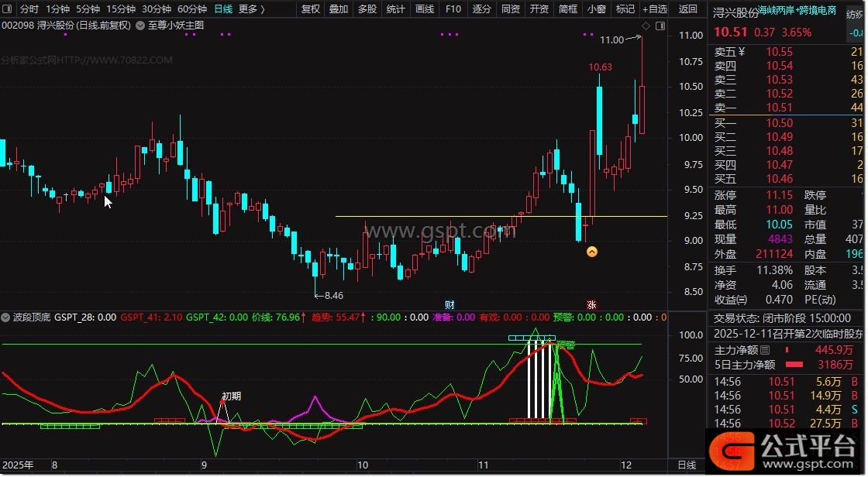Toggle the right panel icon near chart top-right

(x=660, y=25)
